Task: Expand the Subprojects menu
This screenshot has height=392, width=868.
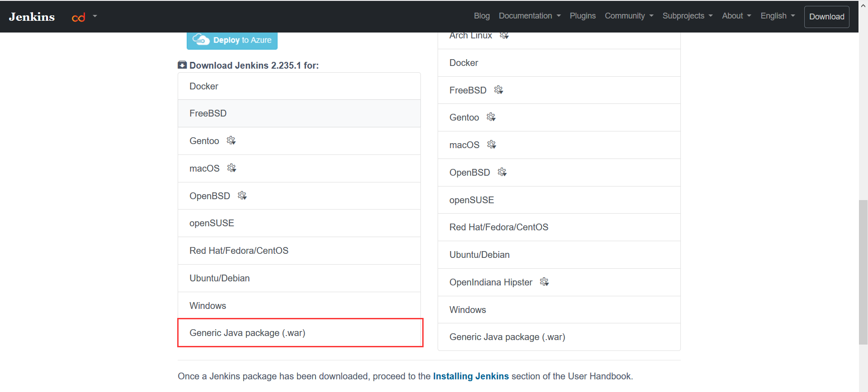Action: pos(688,16)
